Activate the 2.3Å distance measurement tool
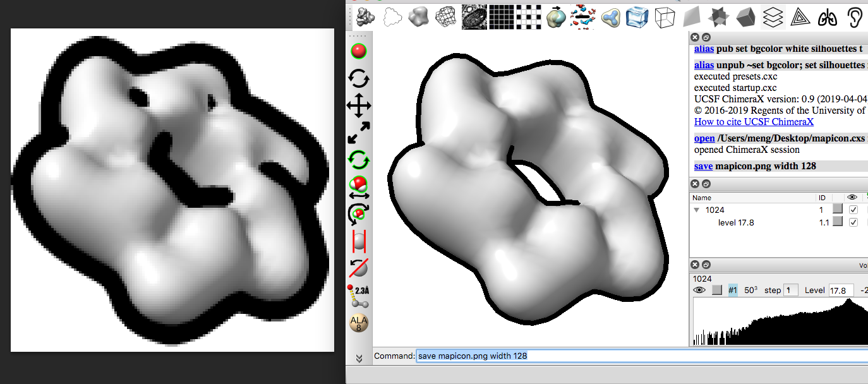 (359, 295)
